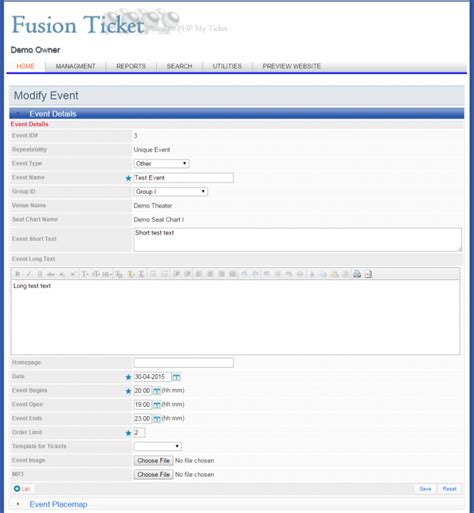The image size is (474, 513).
Task: Click the Event Begins time field 20:00
Action: pos(143,391)
